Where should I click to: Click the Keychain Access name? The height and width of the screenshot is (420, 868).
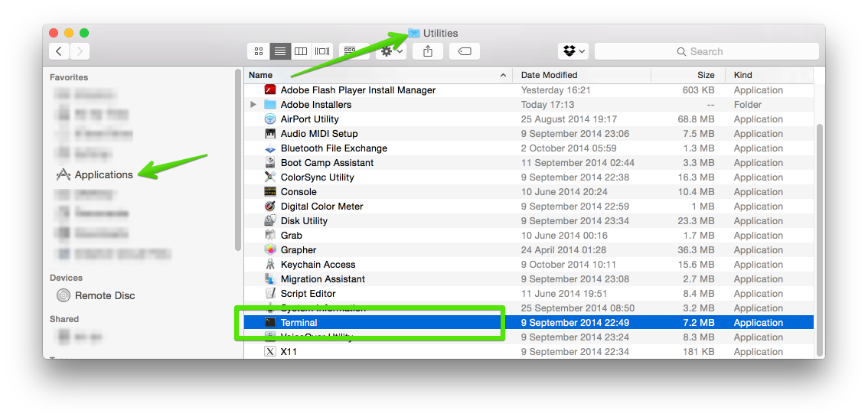[318, 265]
